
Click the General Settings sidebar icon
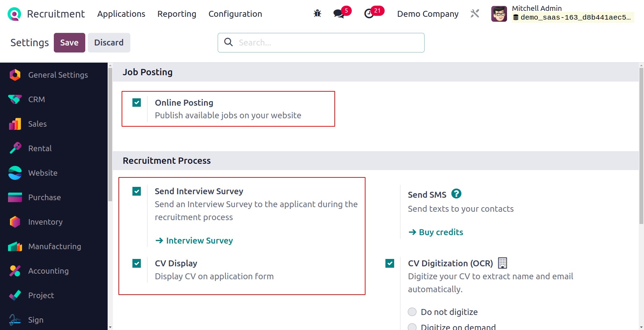pos(15,75)
